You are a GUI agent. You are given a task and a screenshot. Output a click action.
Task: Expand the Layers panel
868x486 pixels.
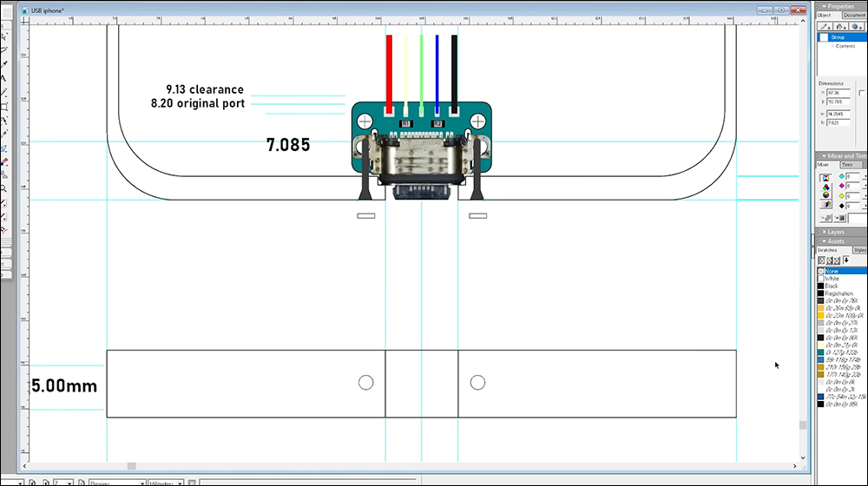823,232
